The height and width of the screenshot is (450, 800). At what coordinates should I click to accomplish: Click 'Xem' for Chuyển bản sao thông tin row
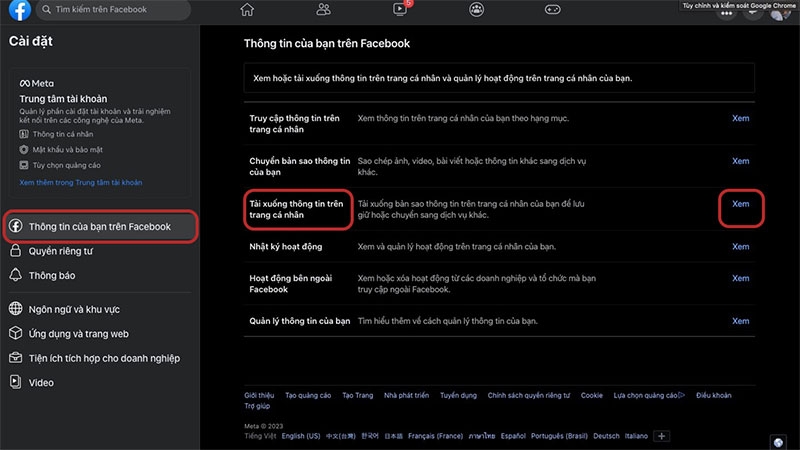[x=740, y=161]
